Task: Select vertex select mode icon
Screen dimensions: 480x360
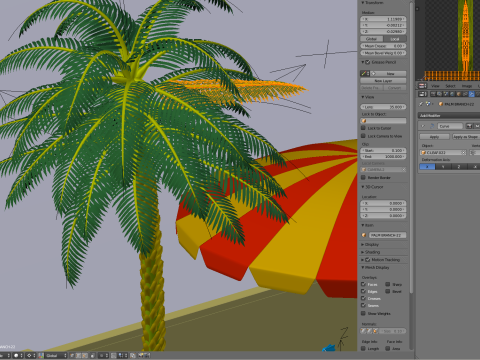Action: (72, 355)
